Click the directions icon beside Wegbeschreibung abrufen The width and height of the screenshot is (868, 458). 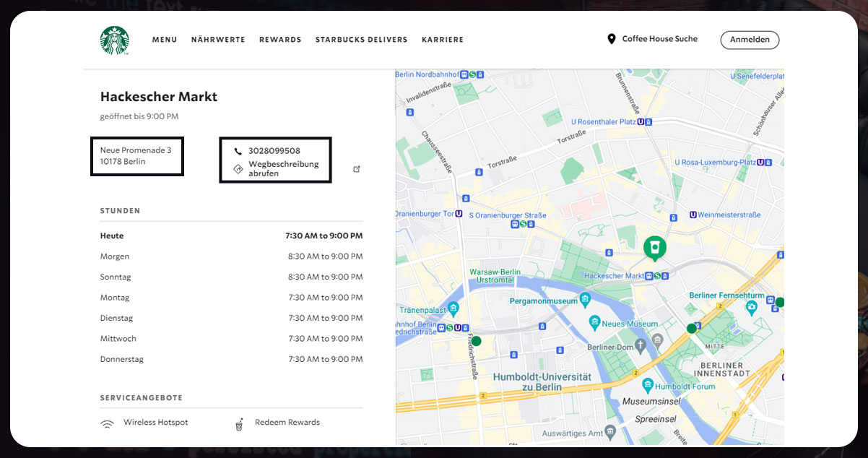238,168
